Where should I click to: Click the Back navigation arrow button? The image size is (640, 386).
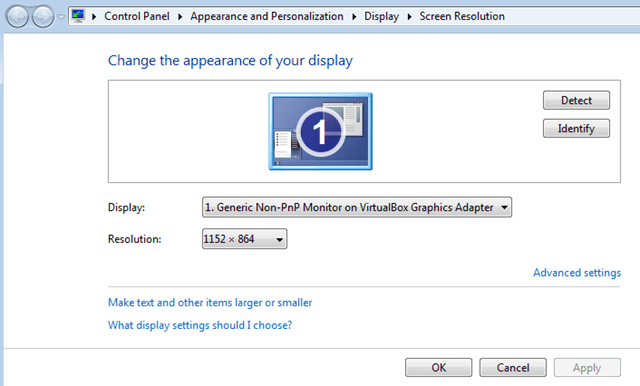(17, 17)
